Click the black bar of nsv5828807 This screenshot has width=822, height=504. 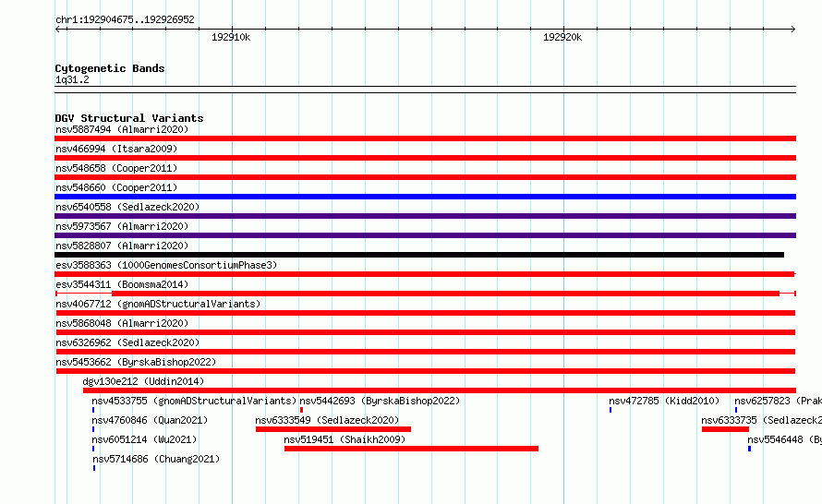pos(419,255)
